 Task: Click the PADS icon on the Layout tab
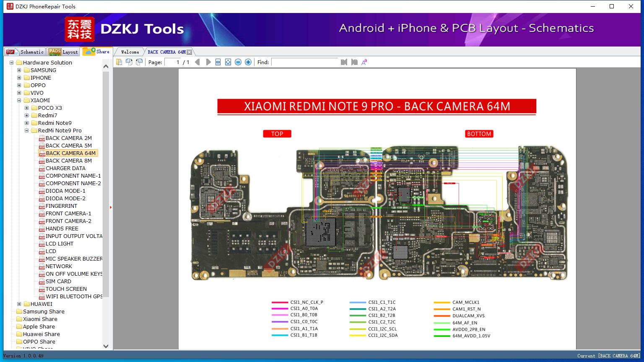point(55,52)
